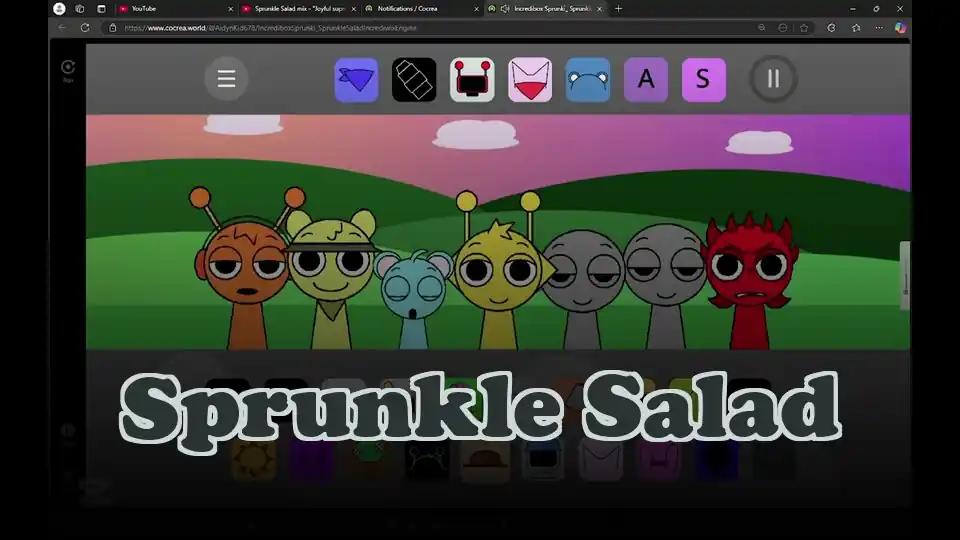Click the small sleepy blue mouse character
This screenshot has height=540, width=960.
(414, 299)
